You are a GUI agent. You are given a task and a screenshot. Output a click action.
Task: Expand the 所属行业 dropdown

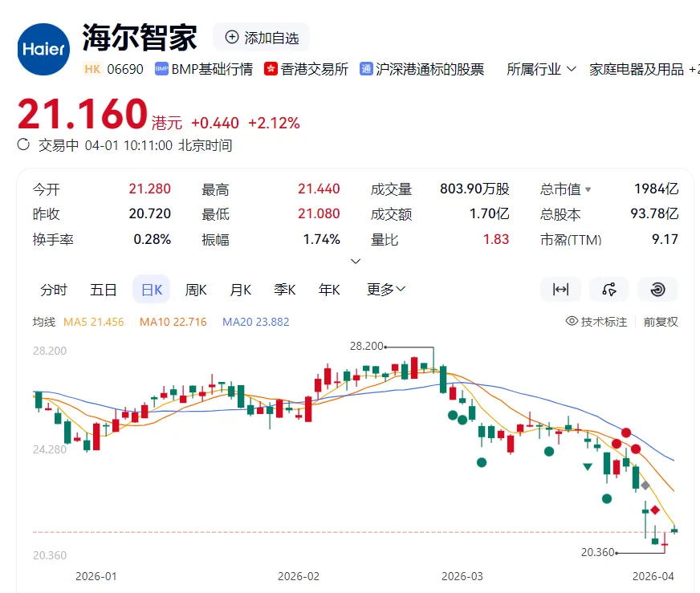541,69
